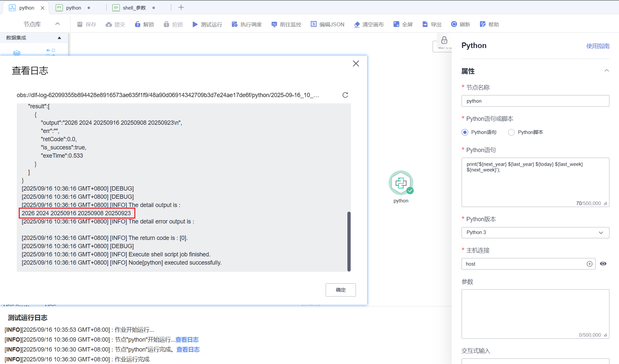Close the first python tab
This screenshot has width=619, height=364.
point(42,8)
